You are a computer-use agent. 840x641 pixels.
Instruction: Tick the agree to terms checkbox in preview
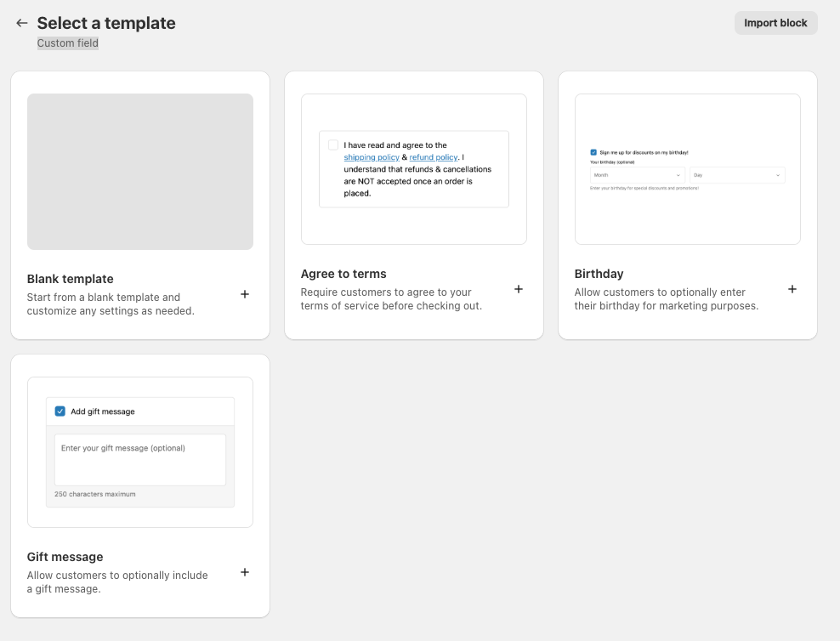click(x=333, y=145)
